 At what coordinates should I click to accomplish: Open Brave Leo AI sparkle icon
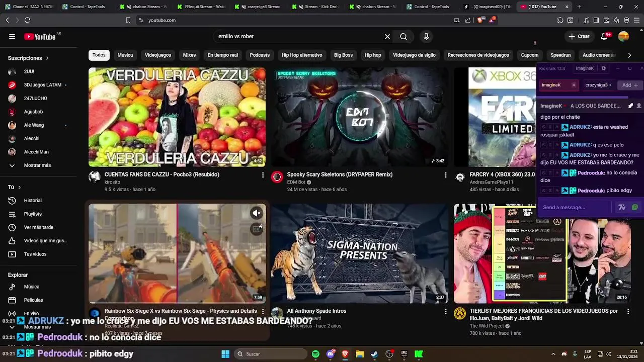pos(616,20)
